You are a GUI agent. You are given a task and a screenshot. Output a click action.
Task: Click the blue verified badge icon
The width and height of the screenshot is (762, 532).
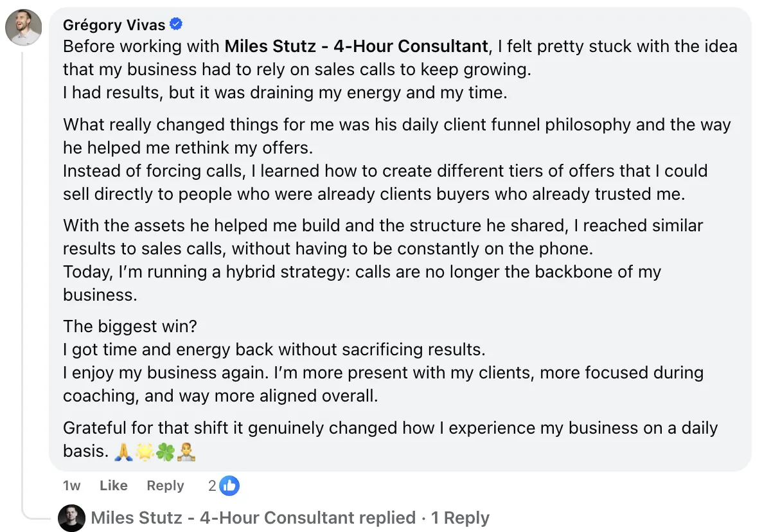tap(176, 25)
